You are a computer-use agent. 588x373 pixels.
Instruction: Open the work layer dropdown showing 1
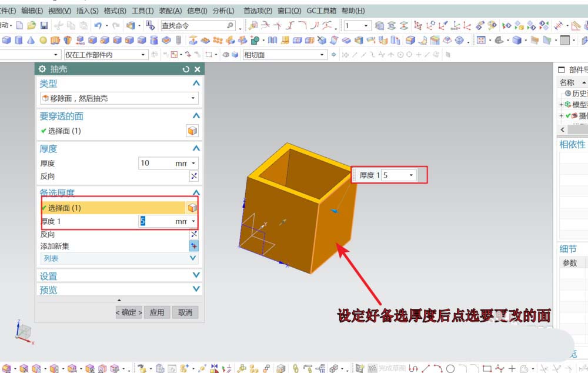(366, 25)
